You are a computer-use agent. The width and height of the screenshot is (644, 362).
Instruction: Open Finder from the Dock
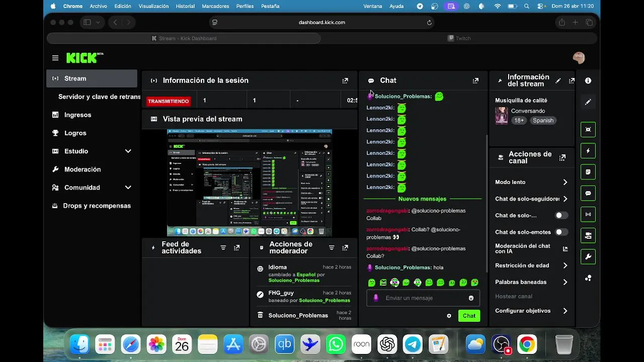coord(79,344)
